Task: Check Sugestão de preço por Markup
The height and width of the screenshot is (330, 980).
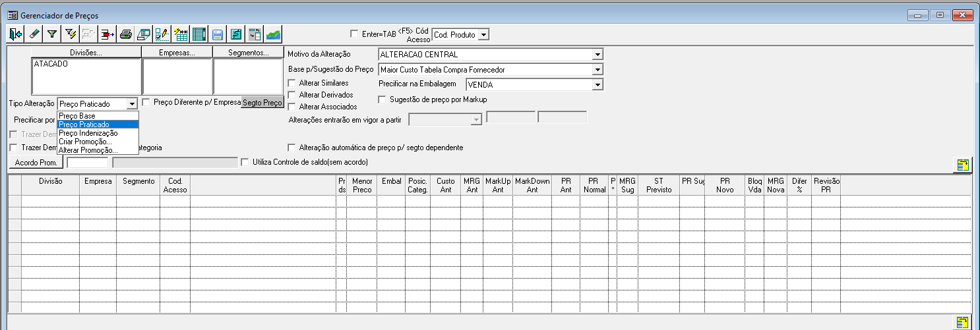Action: pyautogui.click(x=383, y=99)
